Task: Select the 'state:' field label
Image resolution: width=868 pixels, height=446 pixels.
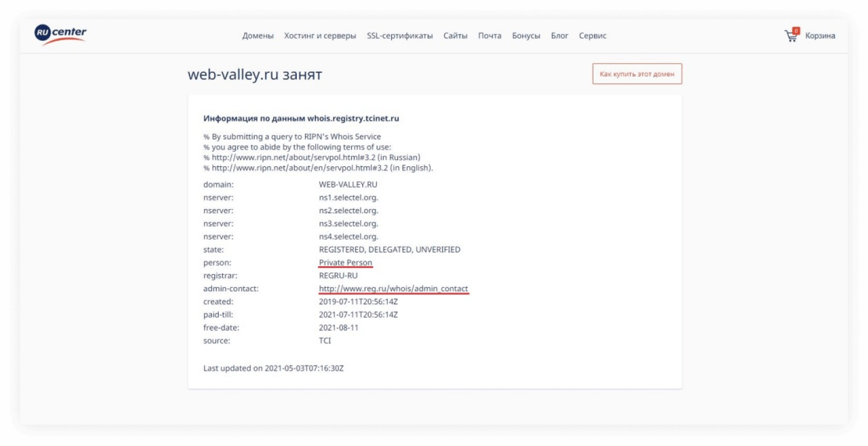Action: coord(214,250)
